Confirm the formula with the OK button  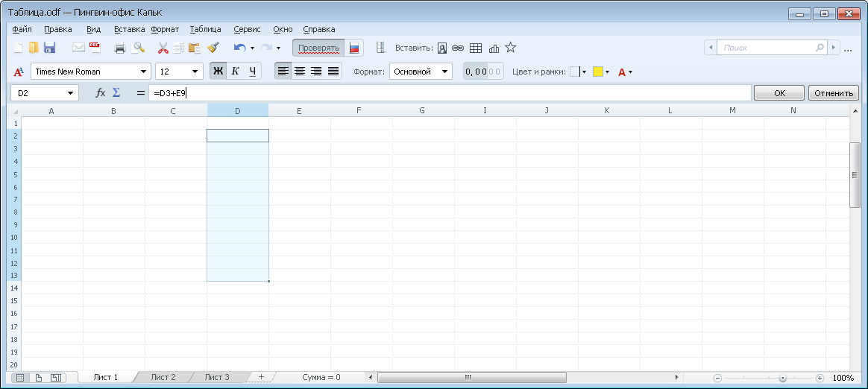(x=779, y=93)
